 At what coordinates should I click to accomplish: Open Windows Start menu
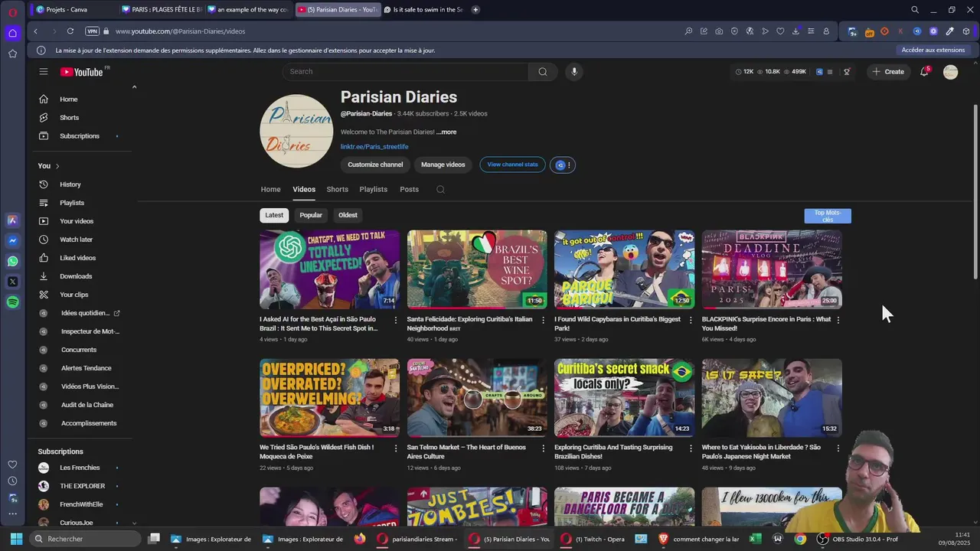(16, 539)
